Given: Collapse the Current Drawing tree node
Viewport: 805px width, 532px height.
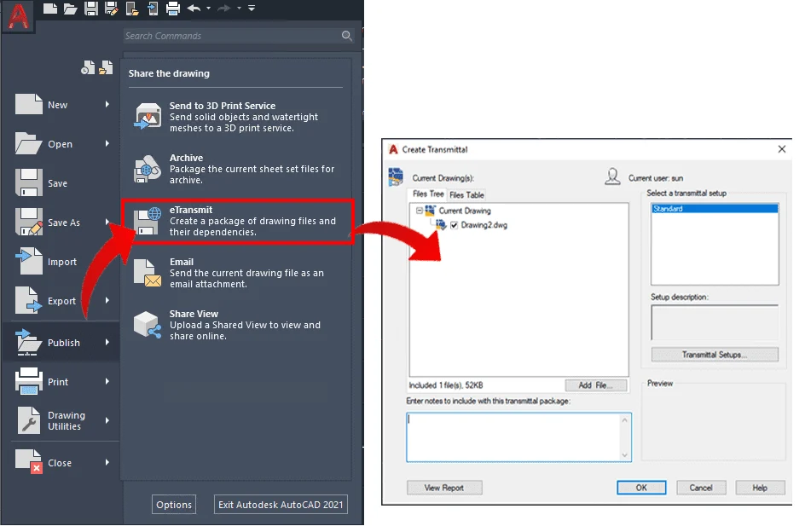Looking at the screenshot, I should 420,211.
